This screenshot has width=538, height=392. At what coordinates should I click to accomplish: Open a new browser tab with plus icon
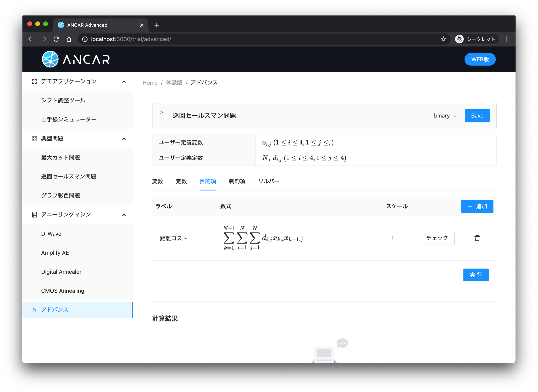coord(157,25)
